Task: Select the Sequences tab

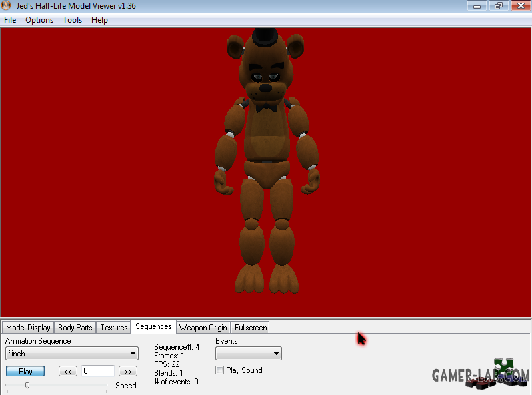Action: pyautogui.click(x=153, y=326)
